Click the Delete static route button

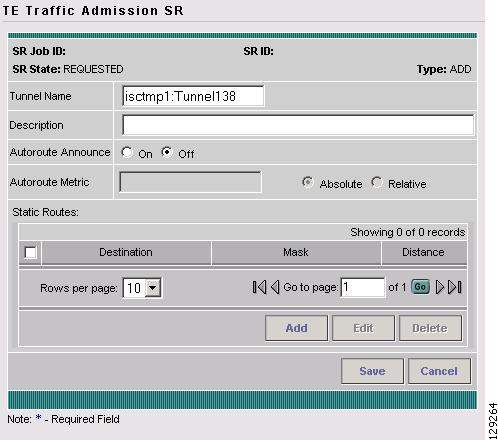pos(430,328)
